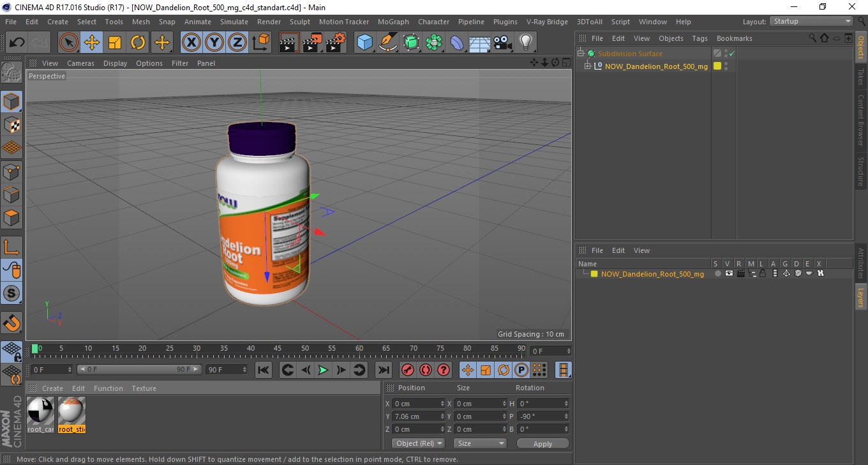The image size is (868, 465).
Task: Open the floor environment icon
Action: (480, 43)
